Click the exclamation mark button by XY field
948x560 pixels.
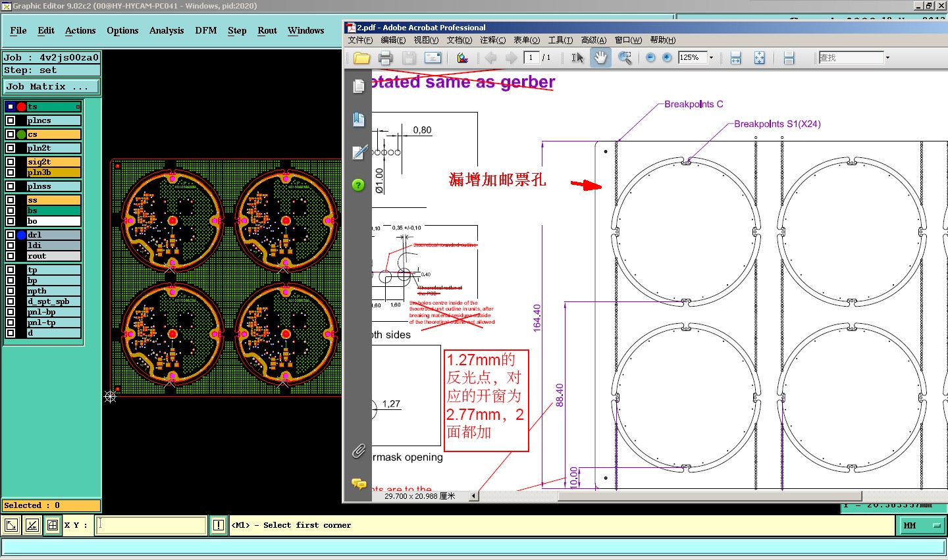(219, 525)
